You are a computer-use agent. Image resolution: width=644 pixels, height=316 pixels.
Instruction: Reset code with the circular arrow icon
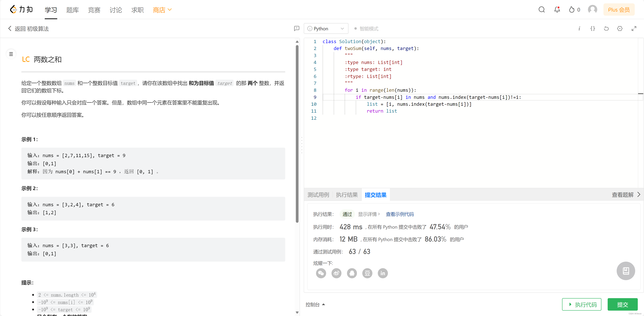tap(606, 28)
